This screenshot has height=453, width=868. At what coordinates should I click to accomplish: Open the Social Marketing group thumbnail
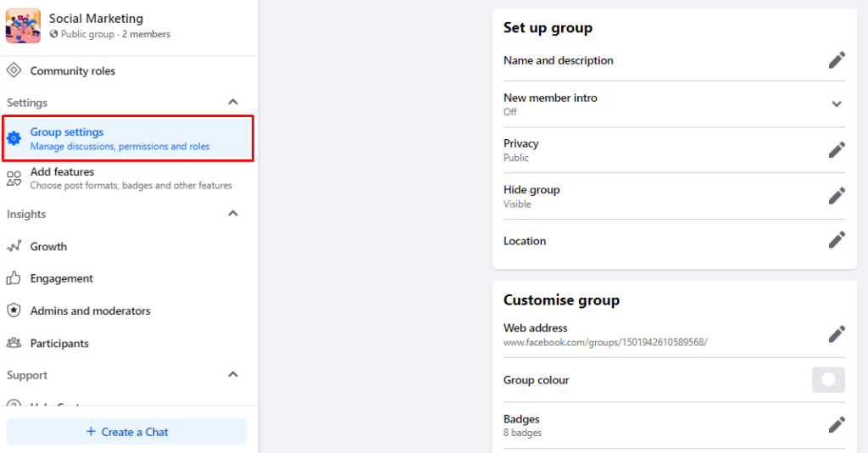coord(23,25)
